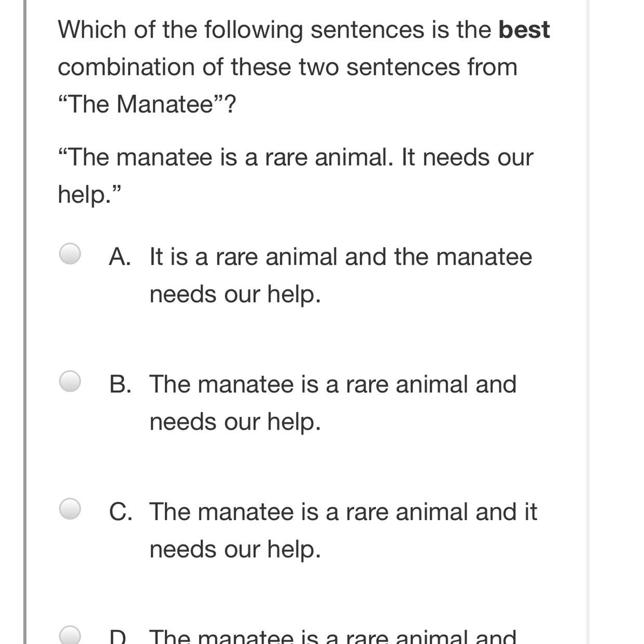Click the "B." option letter label
The height and width of the screenshot is (644, 644).
click(x=120, y=384)
